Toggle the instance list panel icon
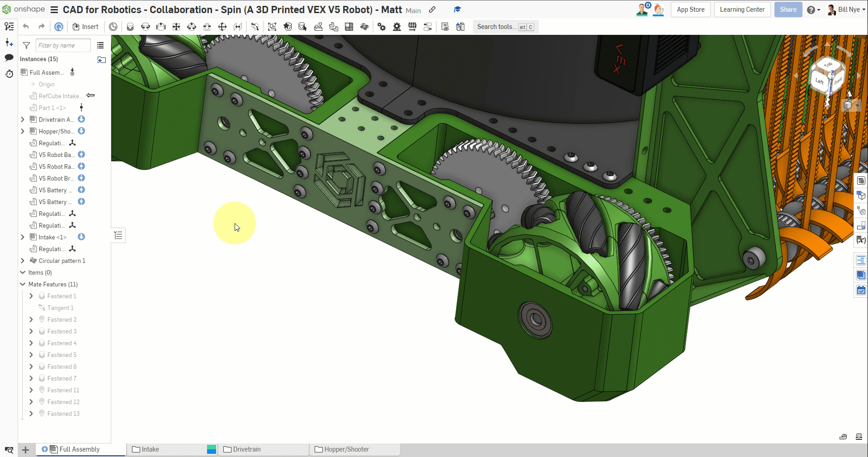 [x=9, y=27]
